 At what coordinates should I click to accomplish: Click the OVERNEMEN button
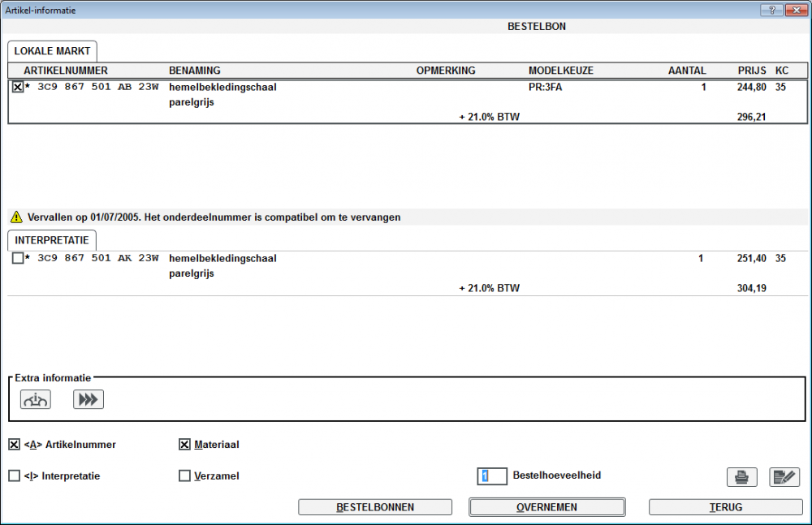pos(546,507)
